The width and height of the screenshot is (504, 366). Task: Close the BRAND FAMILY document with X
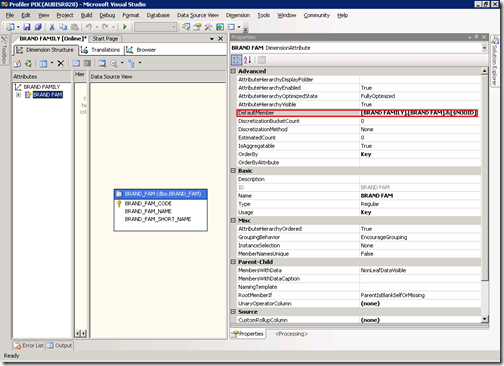pos(220,39)
